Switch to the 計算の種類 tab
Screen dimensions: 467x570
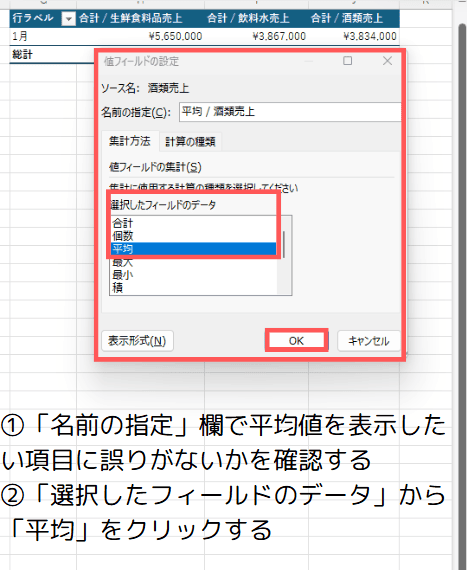pos(190,141)
